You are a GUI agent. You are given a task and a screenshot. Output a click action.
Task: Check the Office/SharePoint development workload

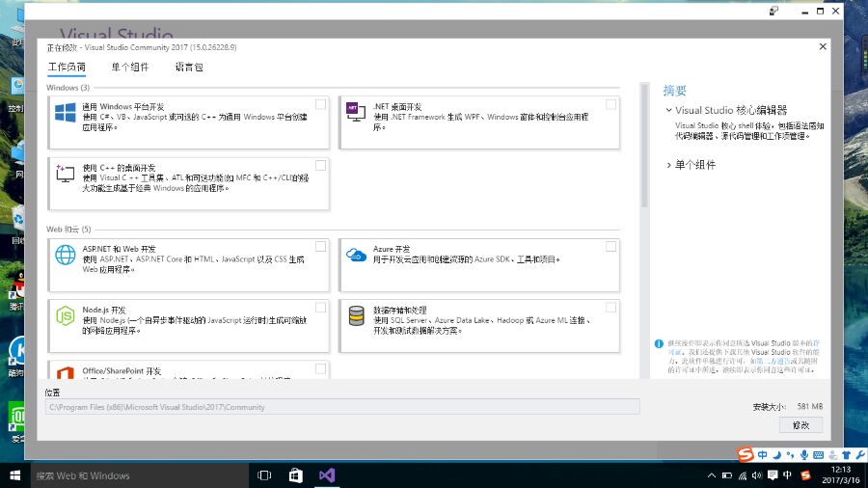[x=320, y=368]
